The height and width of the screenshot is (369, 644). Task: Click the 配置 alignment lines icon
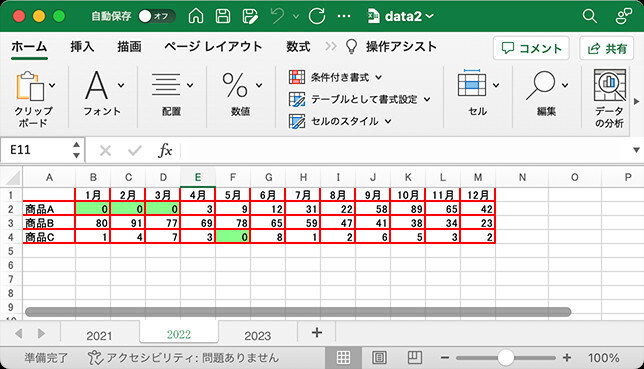tap(166, 85)
